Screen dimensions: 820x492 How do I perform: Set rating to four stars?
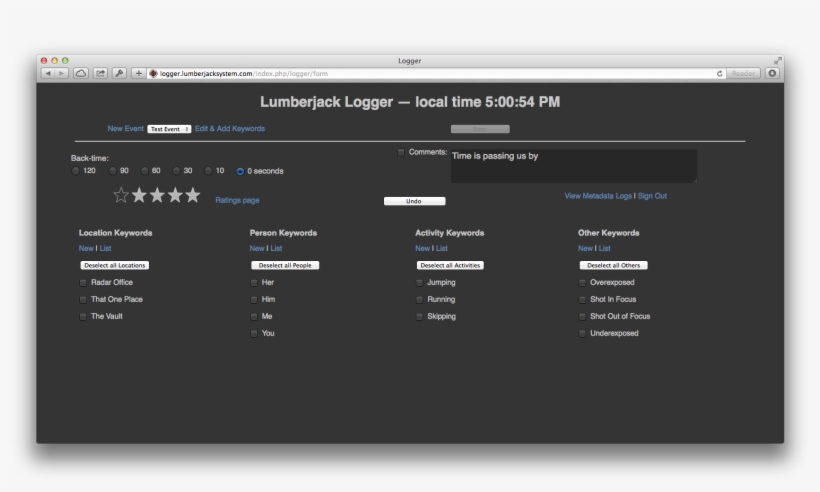pos(175,195)
